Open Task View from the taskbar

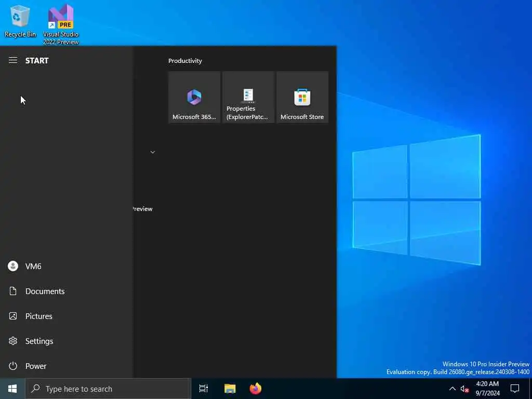click(204, 389)
